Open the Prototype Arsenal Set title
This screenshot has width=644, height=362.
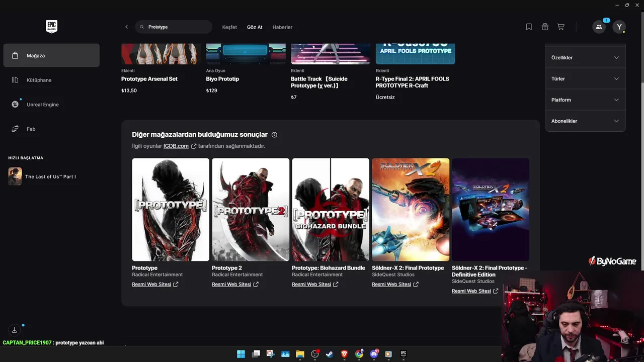(149, 79)
